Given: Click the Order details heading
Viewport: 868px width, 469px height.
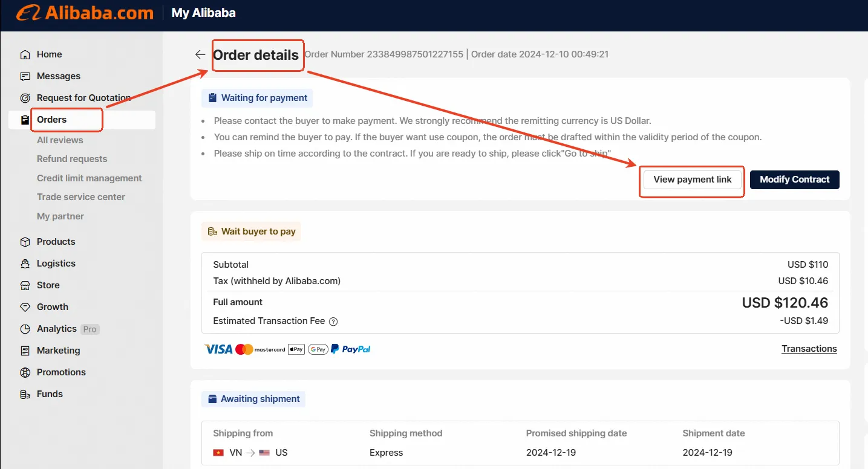Looking at the screenshot, I should (x=256, y=55).
